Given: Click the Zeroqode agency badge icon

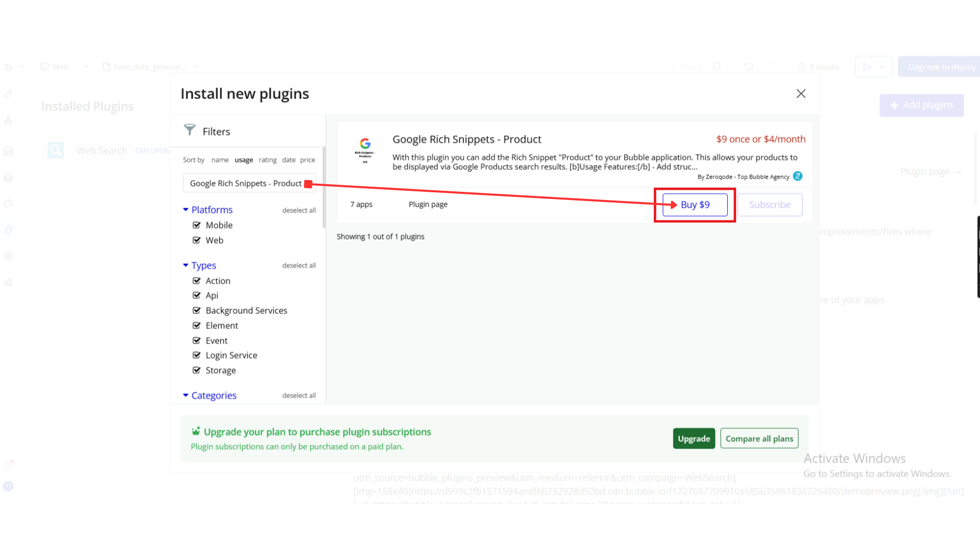Looking at the screenshot, I should 798,177.
